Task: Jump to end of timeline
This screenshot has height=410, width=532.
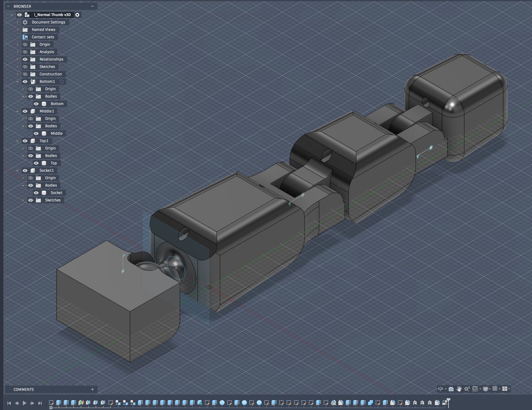Action: pyautogui.click(x=40, y=403)
